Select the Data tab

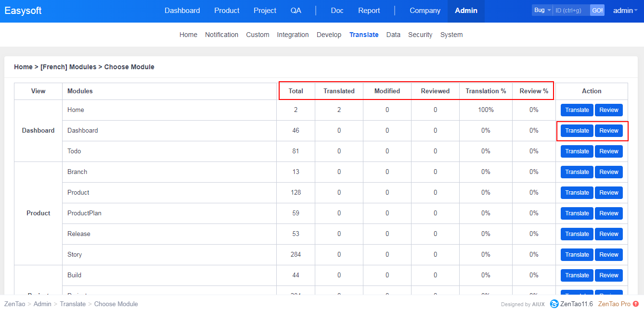pyautogui.click(x=393, y=35)
